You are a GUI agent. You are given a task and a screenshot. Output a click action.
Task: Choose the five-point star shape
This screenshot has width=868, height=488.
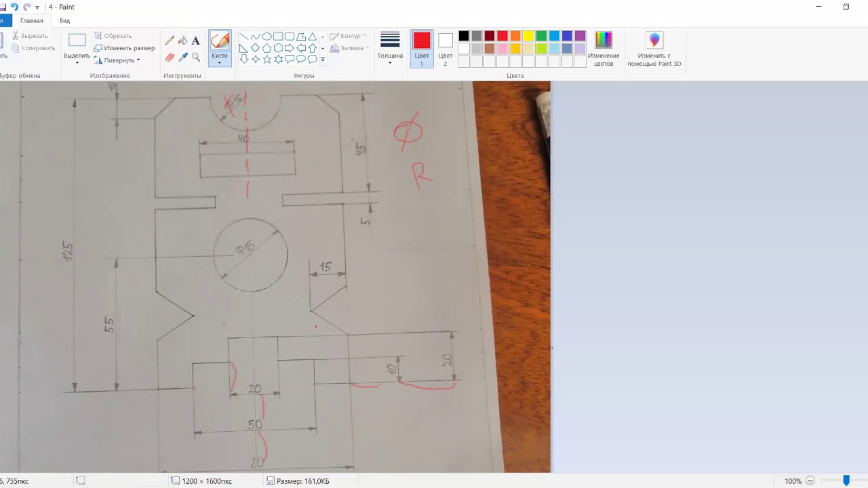(267, 60)
